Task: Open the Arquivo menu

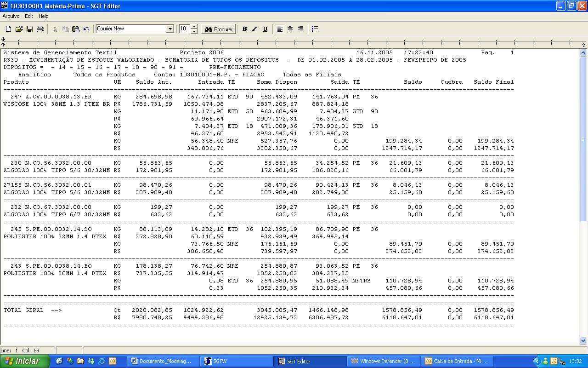Action: (x=11, y=16)
